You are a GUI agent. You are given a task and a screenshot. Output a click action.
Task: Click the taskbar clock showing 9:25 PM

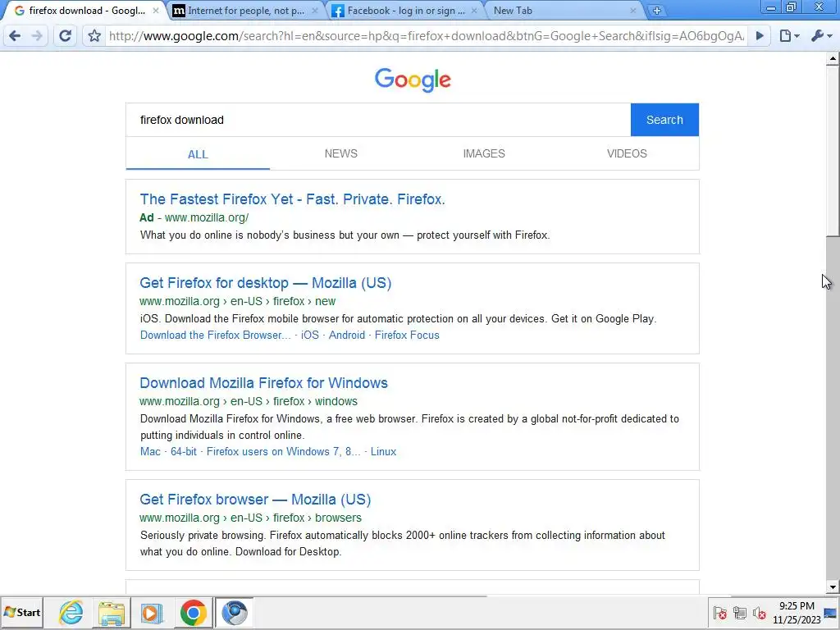[x=797, y=613]
